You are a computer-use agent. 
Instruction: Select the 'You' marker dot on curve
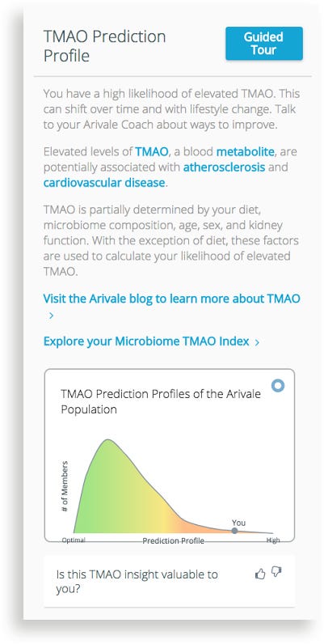click(x=234, y=531)
